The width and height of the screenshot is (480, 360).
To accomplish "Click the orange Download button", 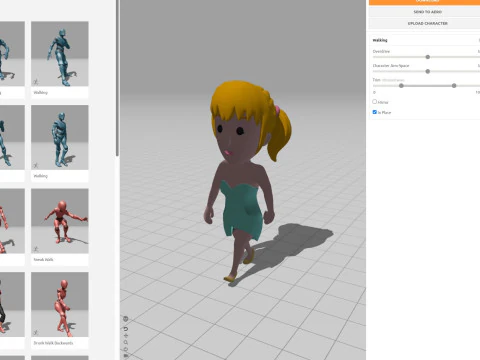I will tap(424, 2).
